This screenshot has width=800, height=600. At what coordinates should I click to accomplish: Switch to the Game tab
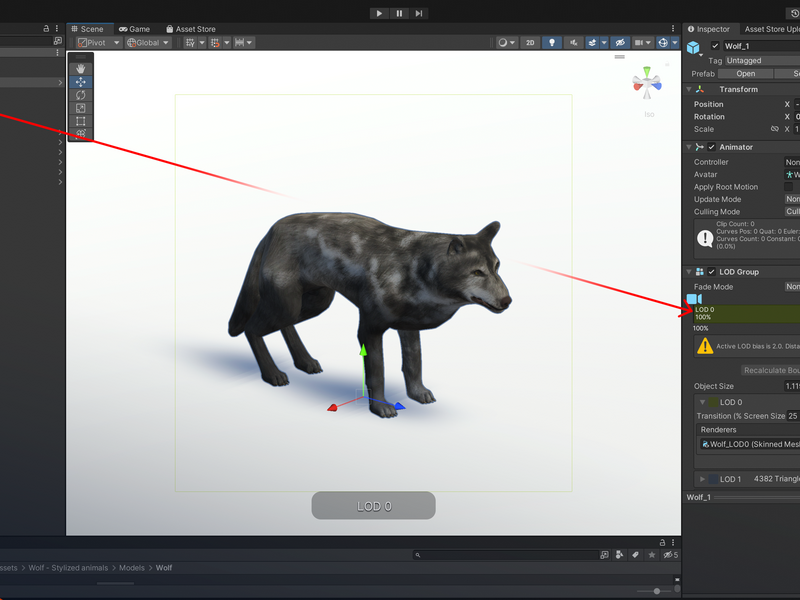(x=134, y=29)
